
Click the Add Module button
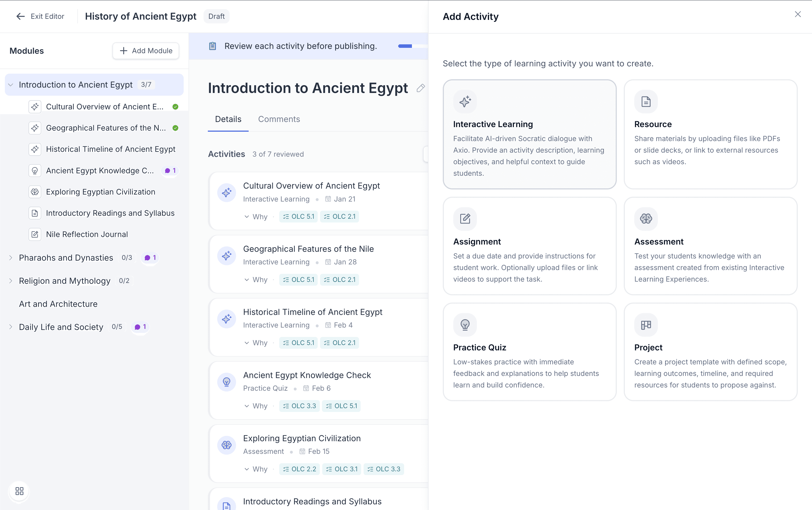pyautogui.click(x=146, y=51)
